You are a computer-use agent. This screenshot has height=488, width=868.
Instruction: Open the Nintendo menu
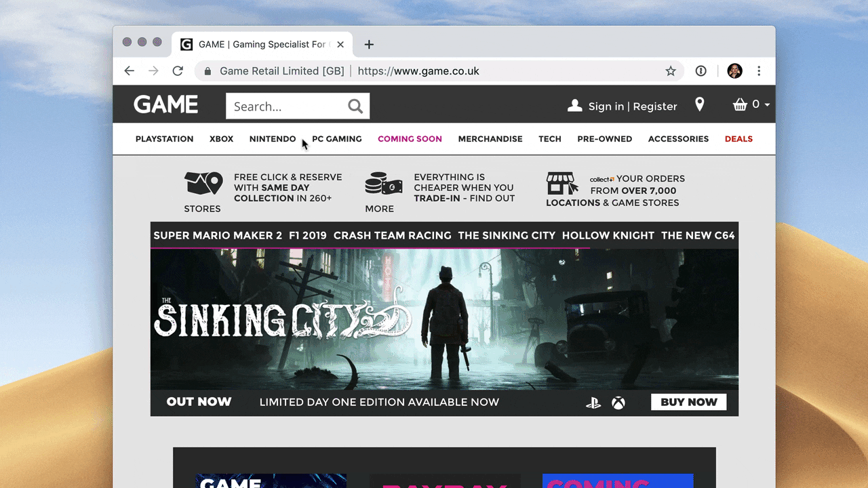273,139
